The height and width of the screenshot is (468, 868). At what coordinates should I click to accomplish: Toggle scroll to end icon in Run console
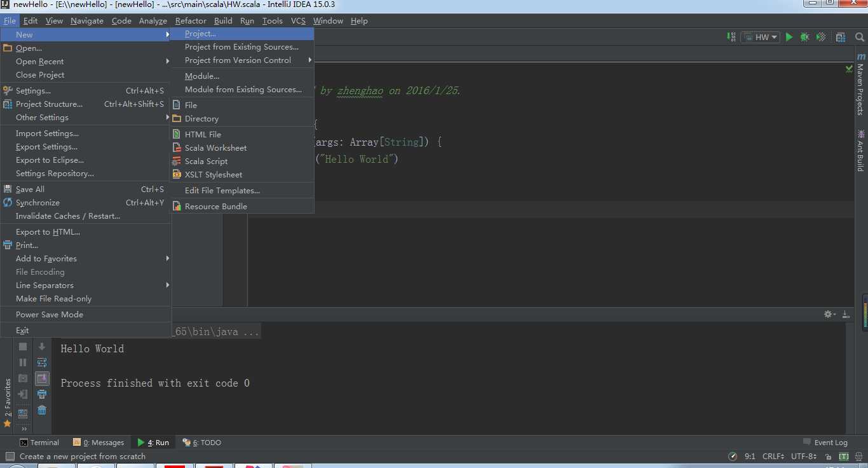42,378
